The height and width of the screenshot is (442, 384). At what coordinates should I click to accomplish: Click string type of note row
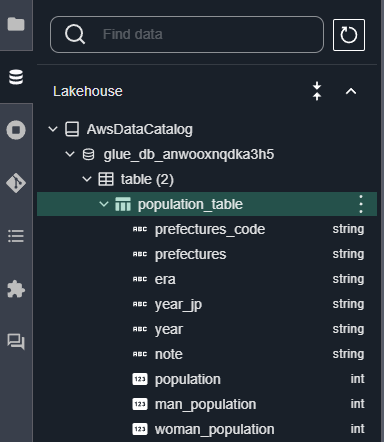(348, 354)
